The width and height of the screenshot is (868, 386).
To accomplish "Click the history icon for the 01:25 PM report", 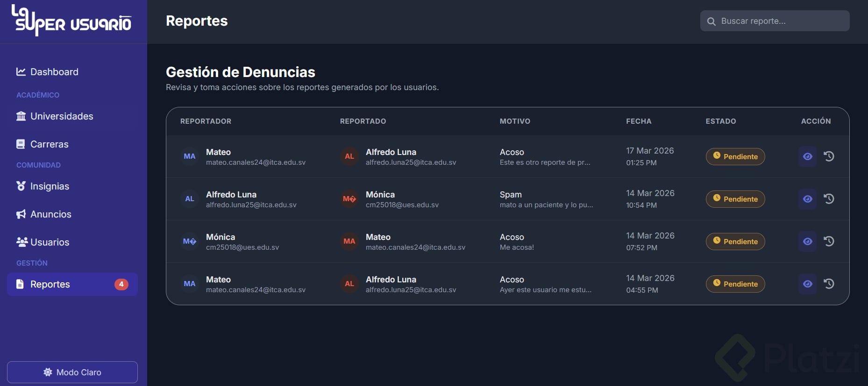I will pos(829,156).
